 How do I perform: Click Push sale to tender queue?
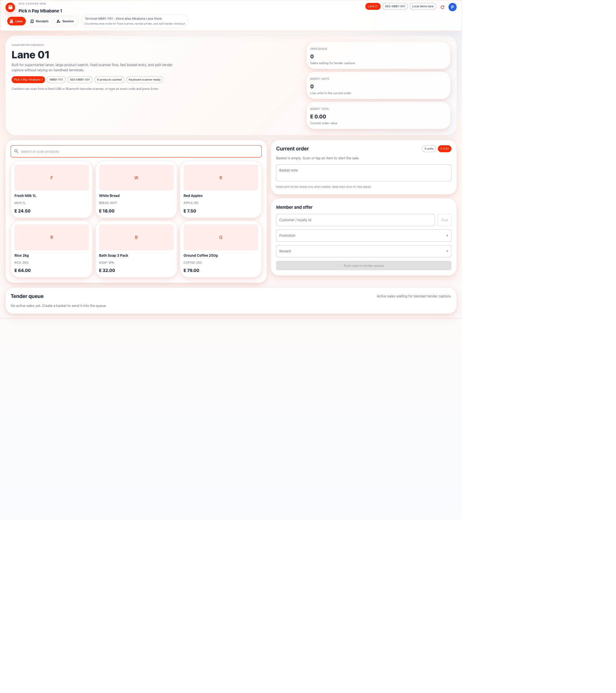pyautogui.click(x=363, y=265)
